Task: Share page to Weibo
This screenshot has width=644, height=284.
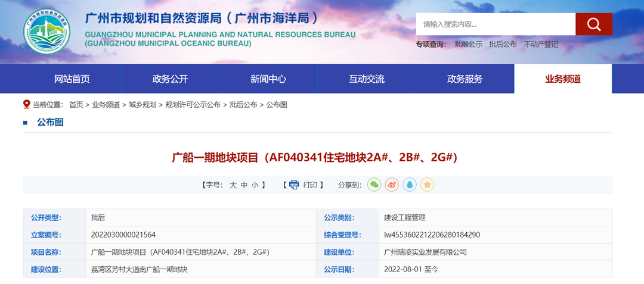Action: (392, 185)
